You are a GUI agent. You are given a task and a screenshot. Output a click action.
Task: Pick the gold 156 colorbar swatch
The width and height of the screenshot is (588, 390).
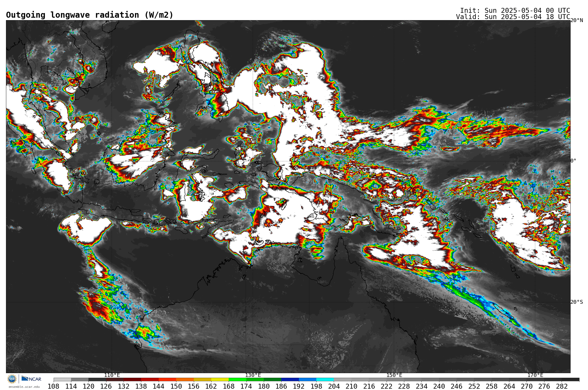click(x=202, y=379)
